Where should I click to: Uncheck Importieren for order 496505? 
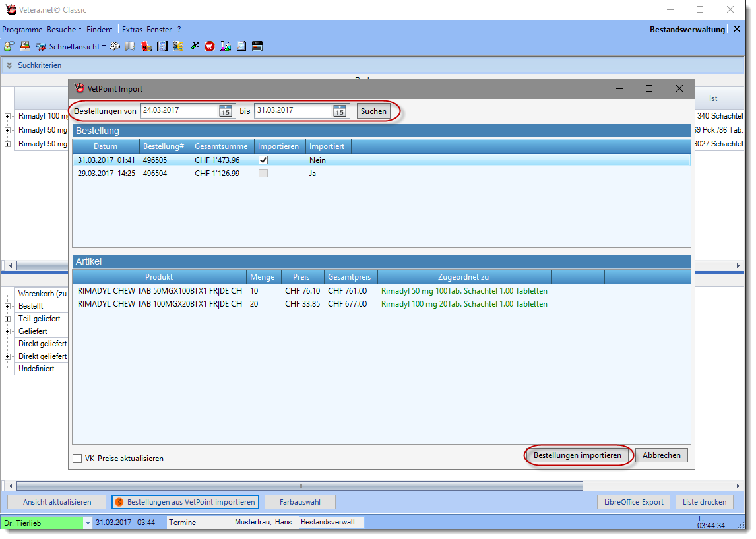(263, 160)
